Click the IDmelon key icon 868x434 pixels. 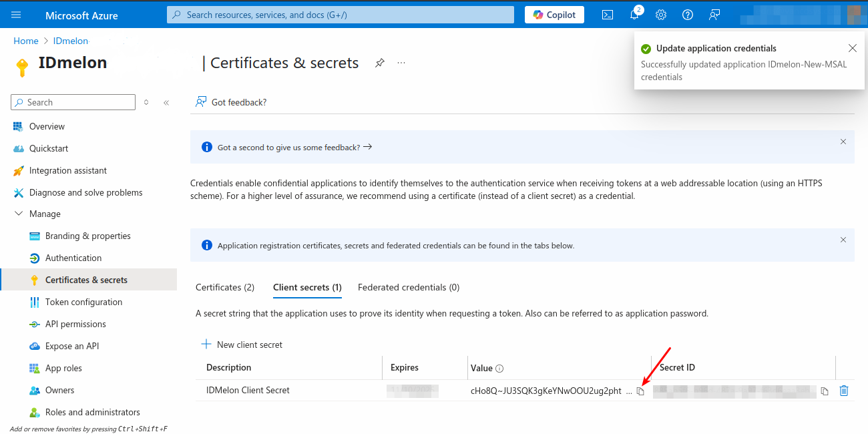[x=22, y=67]
